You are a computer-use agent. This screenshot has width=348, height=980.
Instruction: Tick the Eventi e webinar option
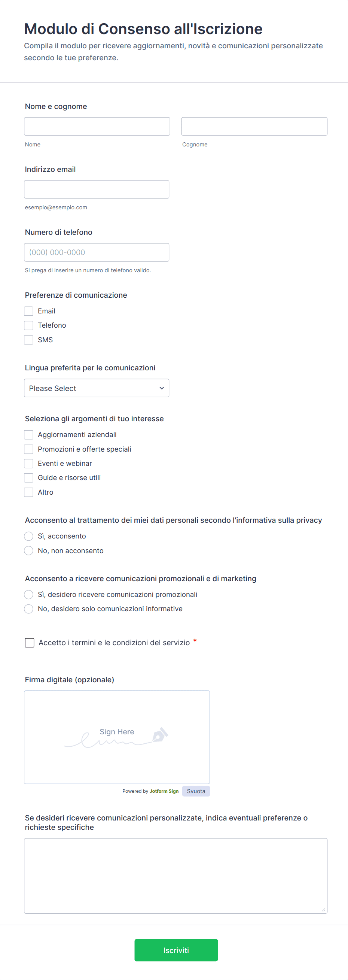[29, 463]
